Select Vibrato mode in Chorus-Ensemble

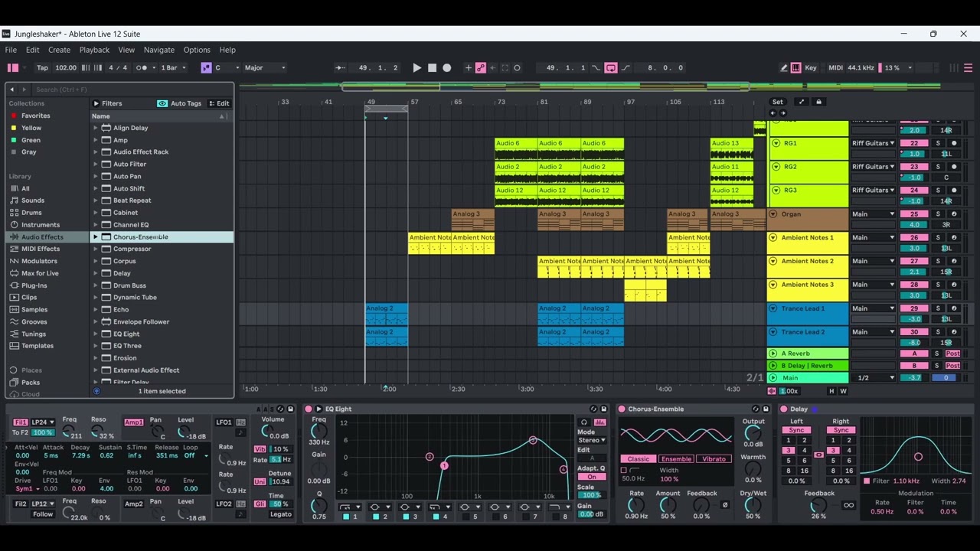(x=714, y=459)
